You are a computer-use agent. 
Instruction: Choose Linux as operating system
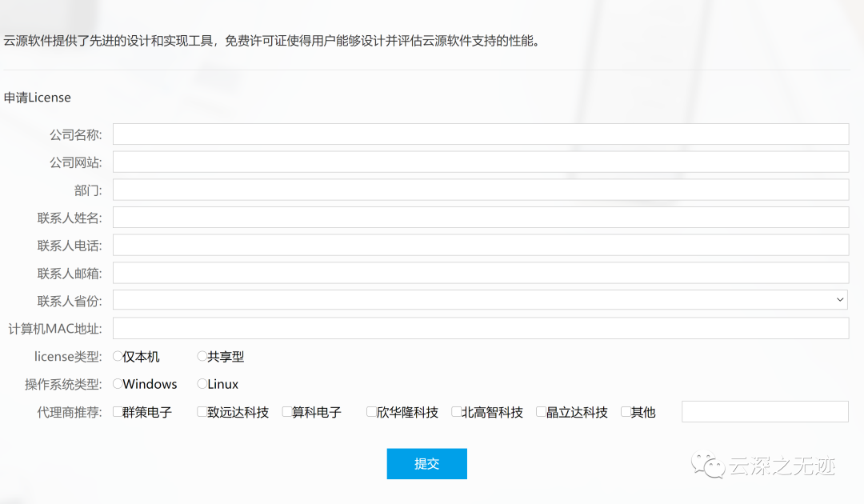pyautogui.click(x=202, y=384)
